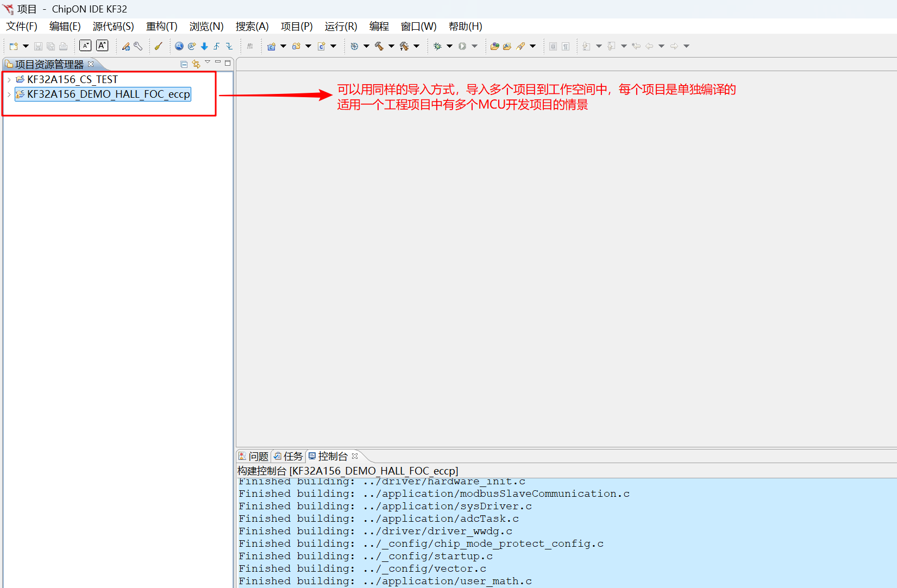Open dropdown beside New source folder icon
Screen dimensions: 897x588
308,46
